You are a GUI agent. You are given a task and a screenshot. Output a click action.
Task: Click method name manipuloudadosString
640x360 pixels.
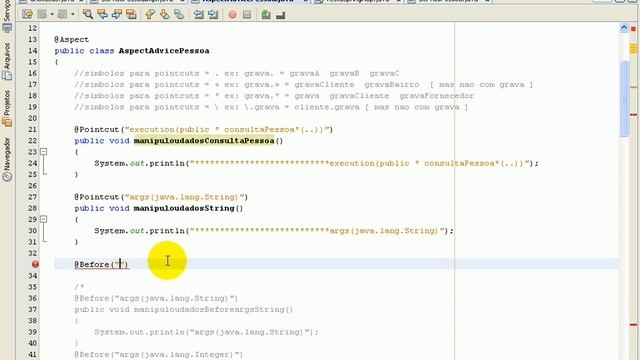pyautogui.click(x=184, y=208)
